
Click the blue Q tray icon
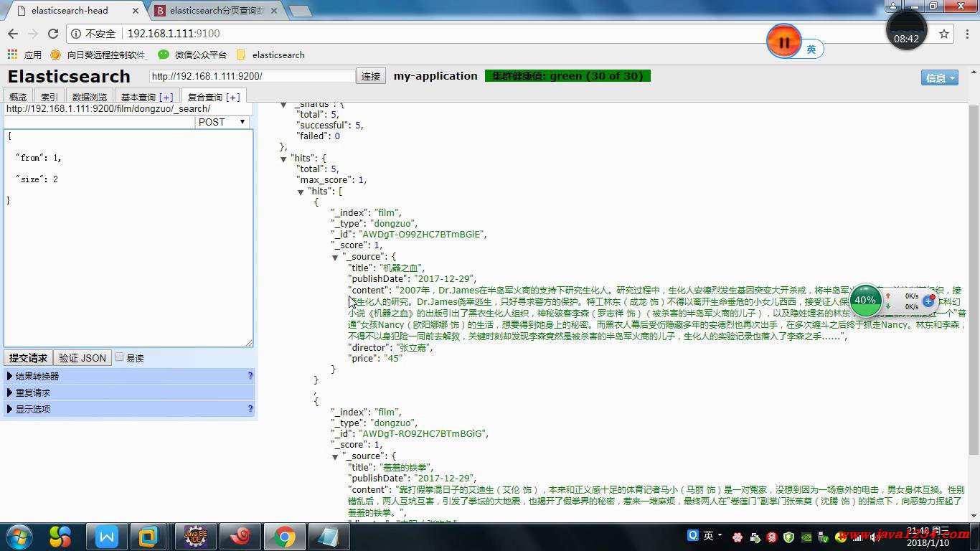(x=693, y=535)
